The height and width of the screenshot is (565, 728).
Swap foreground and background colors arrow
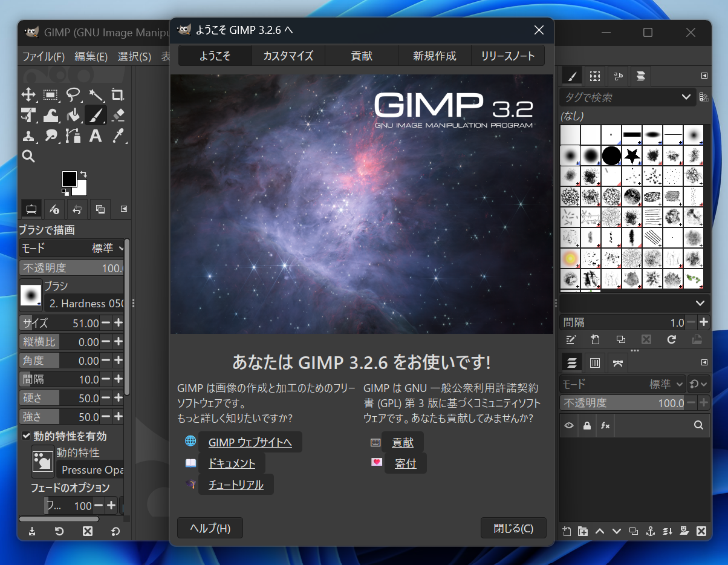(x=83, y=174)
